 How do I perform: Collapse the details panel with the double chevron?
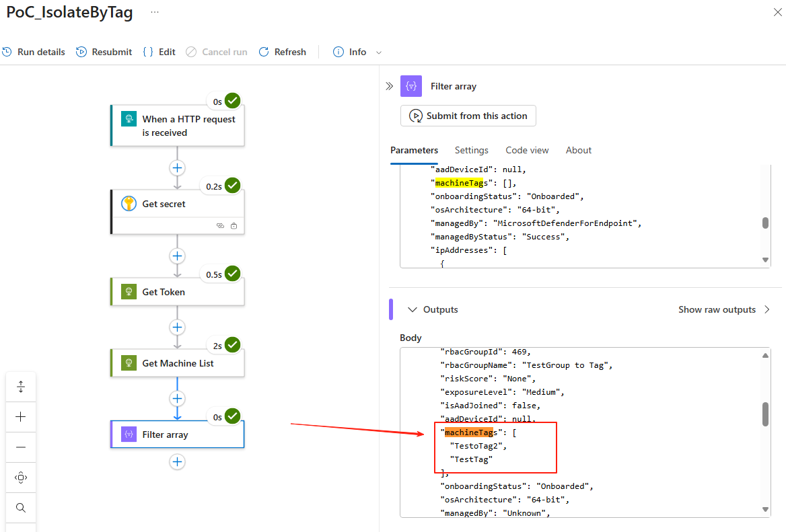coord(389,85)
